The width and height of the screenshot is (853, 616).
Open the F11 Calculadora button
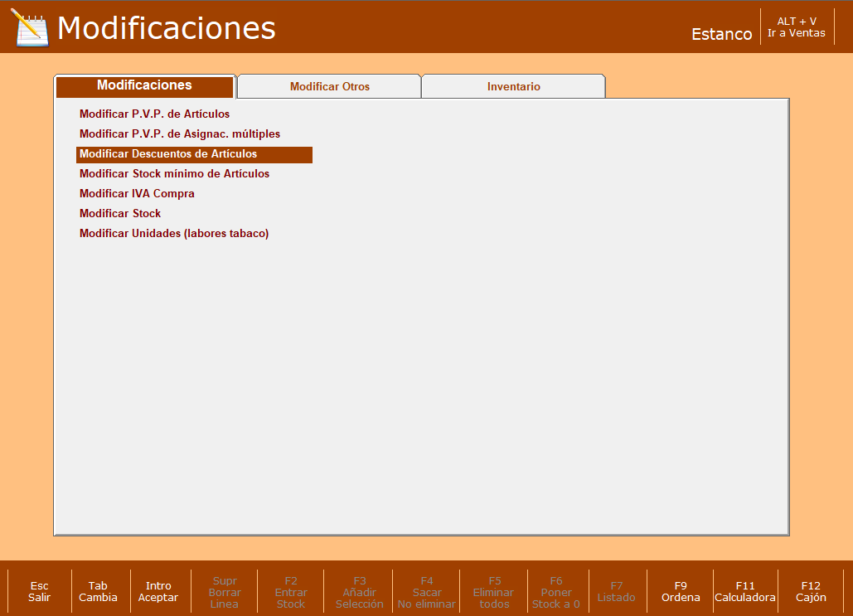pyautogui.click(x=745, y=591)
